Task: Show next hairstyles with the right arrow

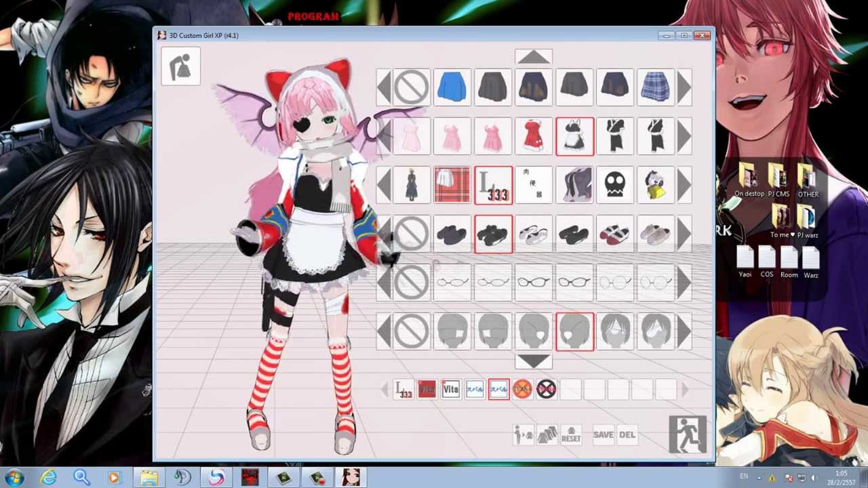Action: 684,331
